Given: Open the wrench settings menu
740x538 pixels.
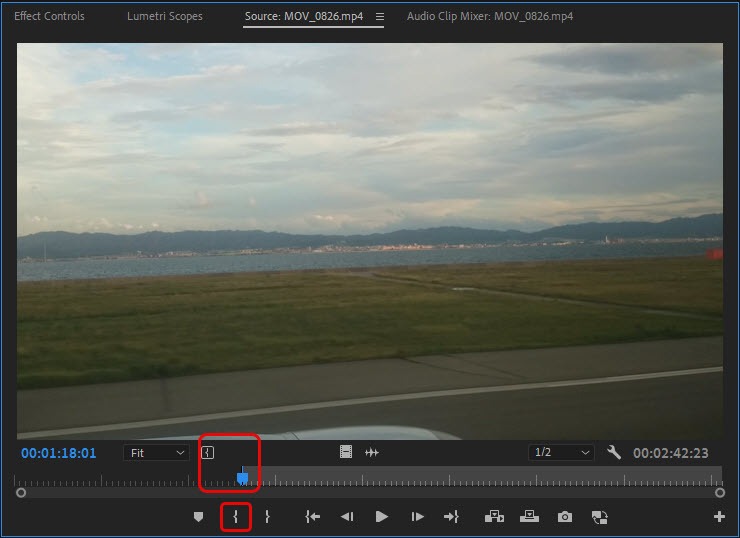Looking at the screenshot, I should click(614, 453).
